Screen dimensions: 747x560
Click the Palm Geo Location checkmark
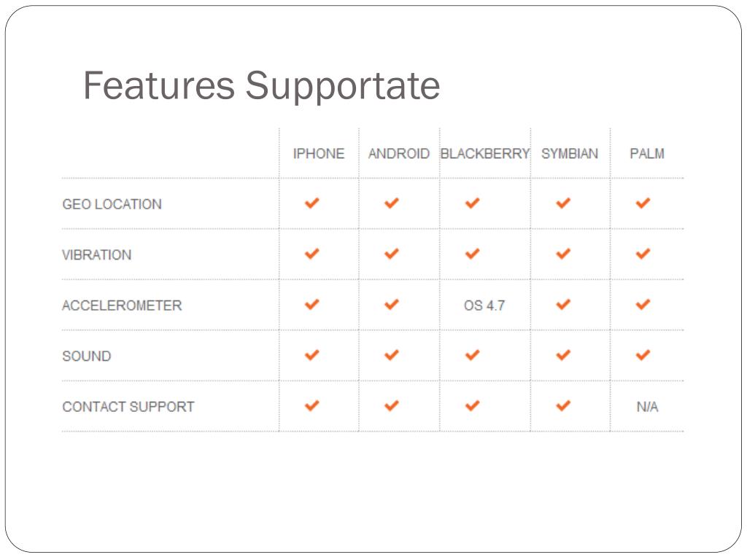(x=643, y=203)
